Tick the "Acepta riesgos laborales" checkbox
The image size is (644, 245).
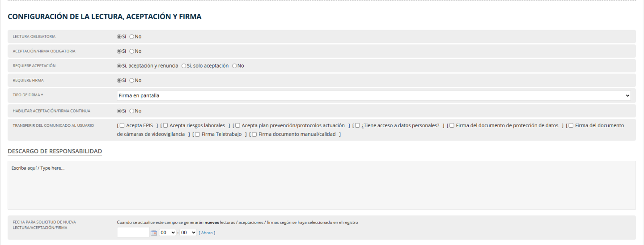coord(165,125)
